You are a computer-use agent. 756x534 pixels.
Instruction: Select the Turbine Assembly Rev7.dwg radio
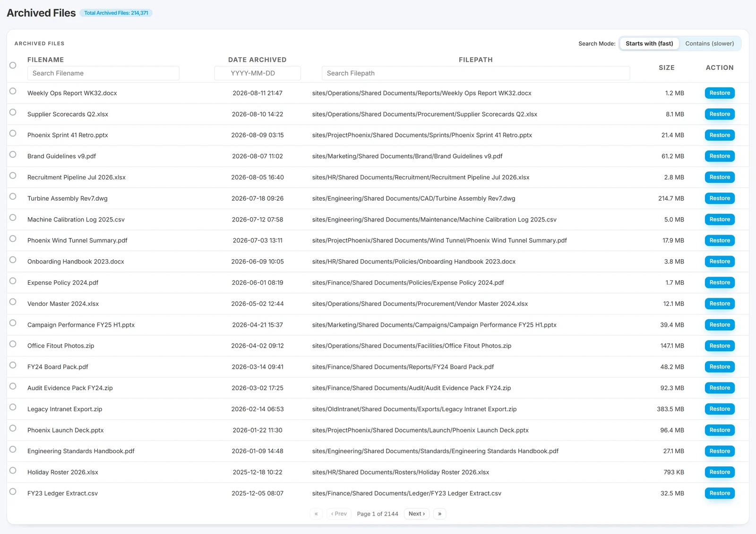click(x=13, y=196)
